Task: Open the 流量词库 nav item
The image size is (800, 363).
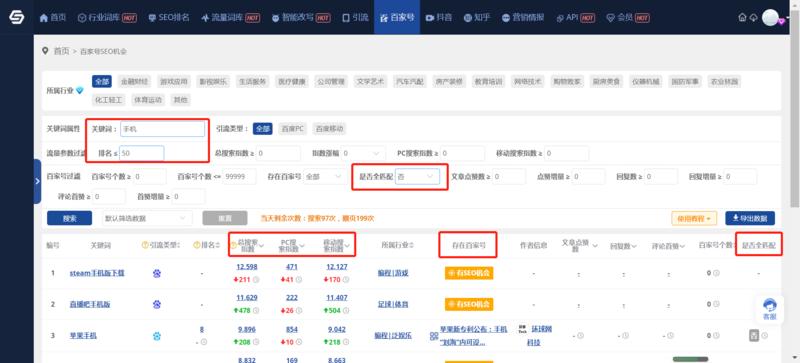Action: (231, 17)
